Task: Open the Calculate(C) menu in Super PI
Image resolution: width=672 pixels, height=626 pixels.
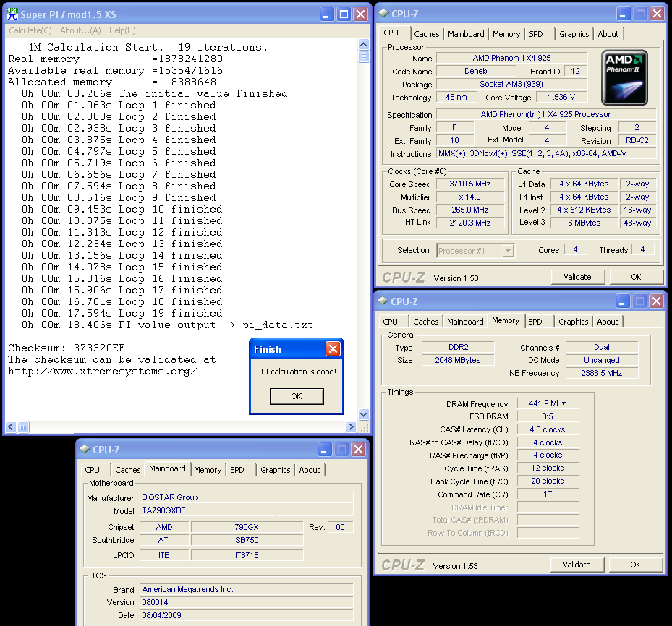Action: (30, 30)
